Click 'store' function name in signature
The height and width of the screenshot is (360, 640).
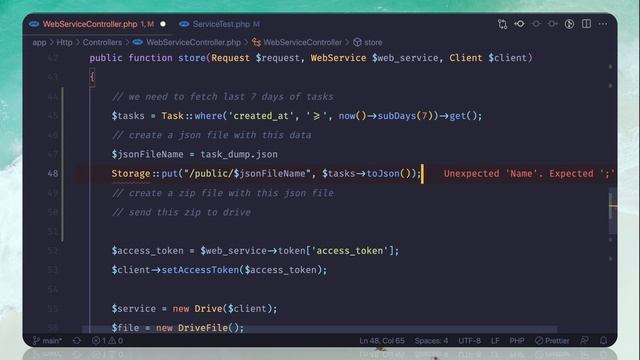coord(192,58)
